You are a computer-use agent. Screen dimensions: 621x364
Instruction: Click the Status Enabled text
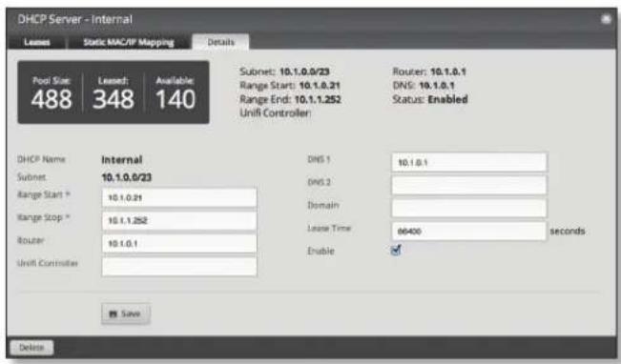pyautogui.click(x=448, y=99)
